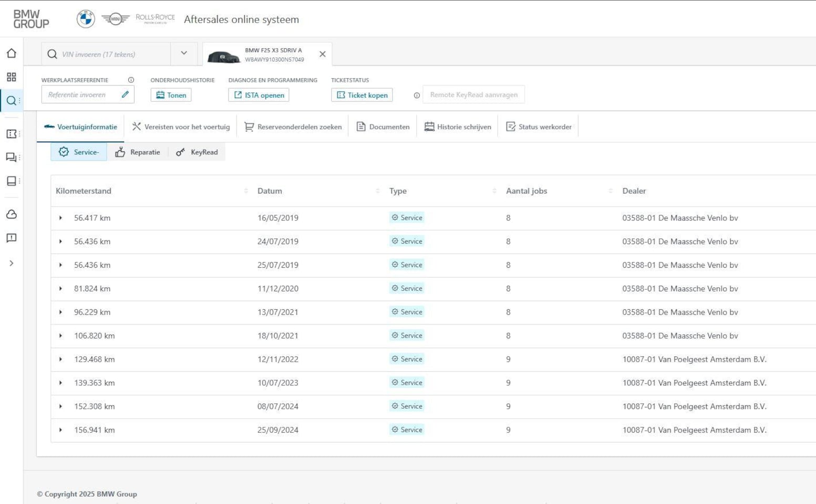Open the Reserveonderdelen zoeken tab

[293, 127]
